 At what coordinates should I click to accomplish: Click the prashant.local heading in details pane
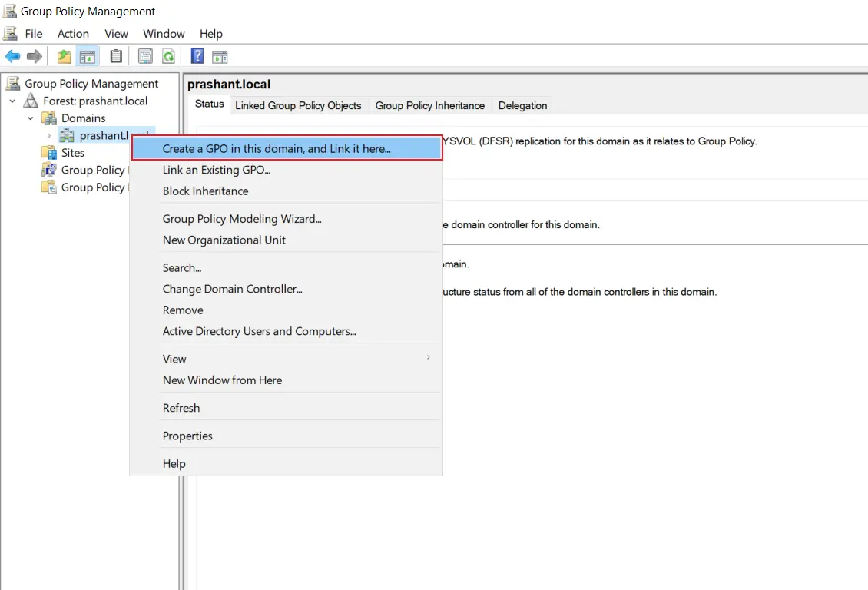tap(229, 85)
